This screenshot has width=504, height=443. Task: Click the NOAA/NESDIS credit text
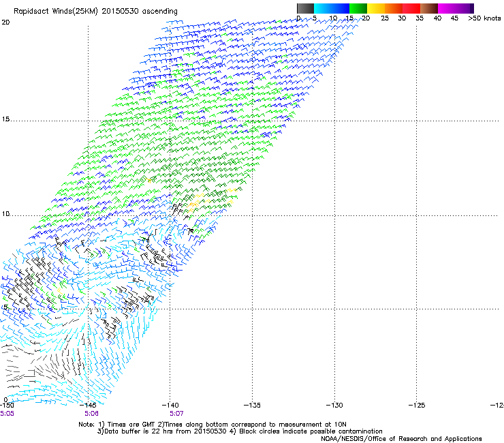tap(401, 439)
